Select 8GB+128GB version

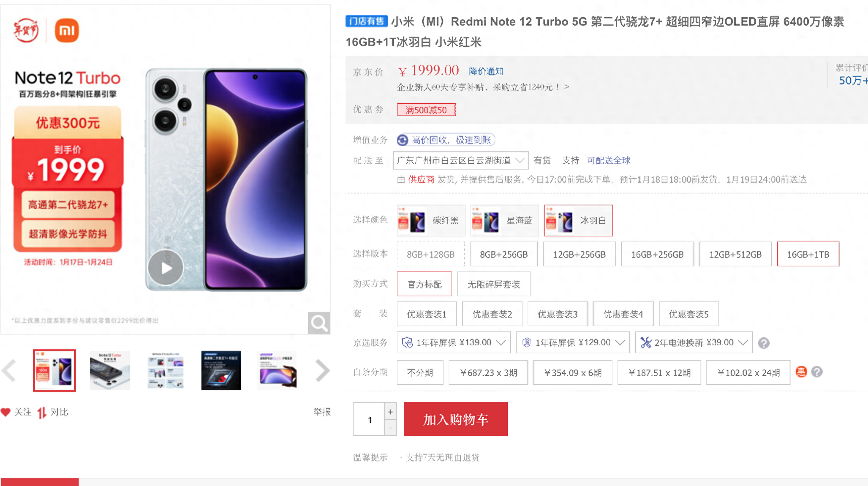pos(431,254)
